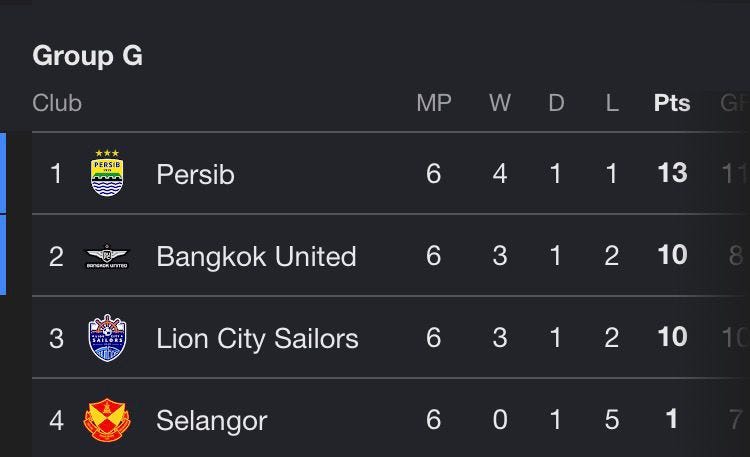Open the Selangor team link
Screen dimensions: 750x457
pyautogui.click(x=211, y=421)
